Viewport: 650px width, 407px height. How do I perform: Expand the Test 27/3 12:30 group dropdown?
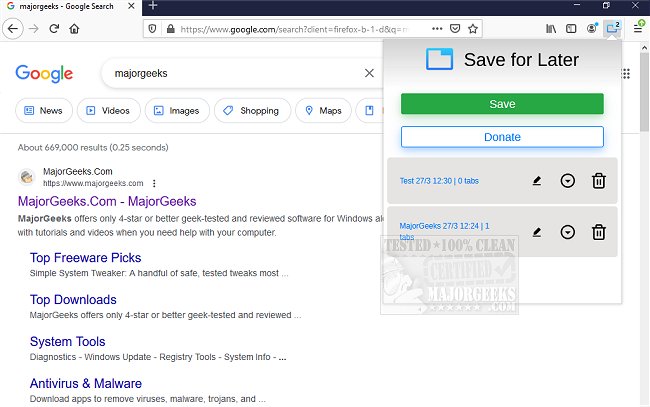(568, 181)
